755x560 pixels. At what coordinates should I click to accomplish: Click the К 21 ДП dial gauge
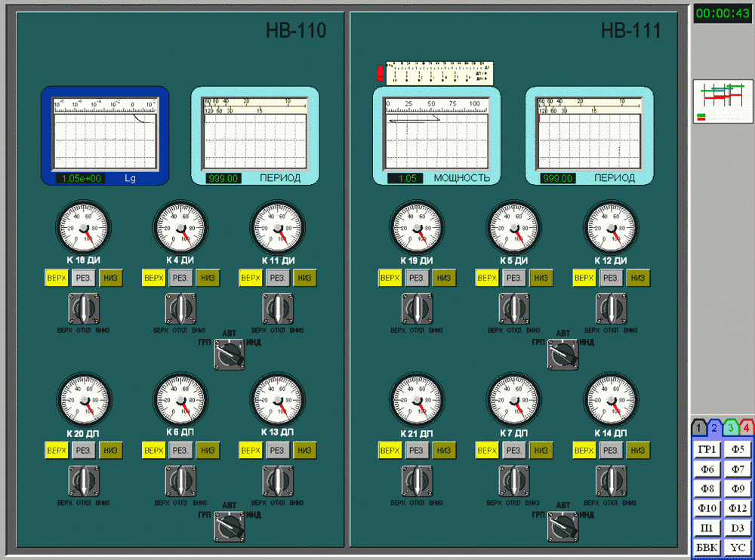pyautogui.click(x=417, y=400)
